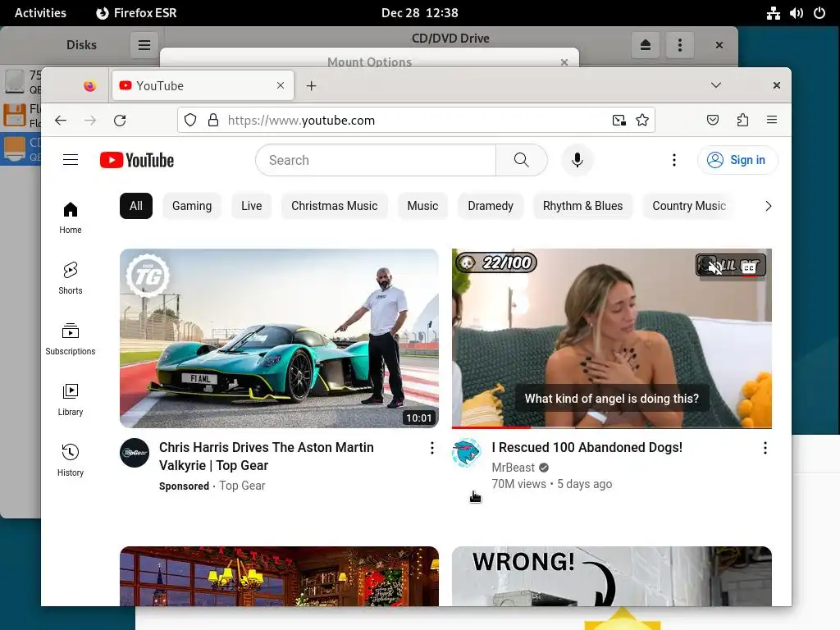Open MrBeast channel name link
840x630 pixels.
point(514,468)
